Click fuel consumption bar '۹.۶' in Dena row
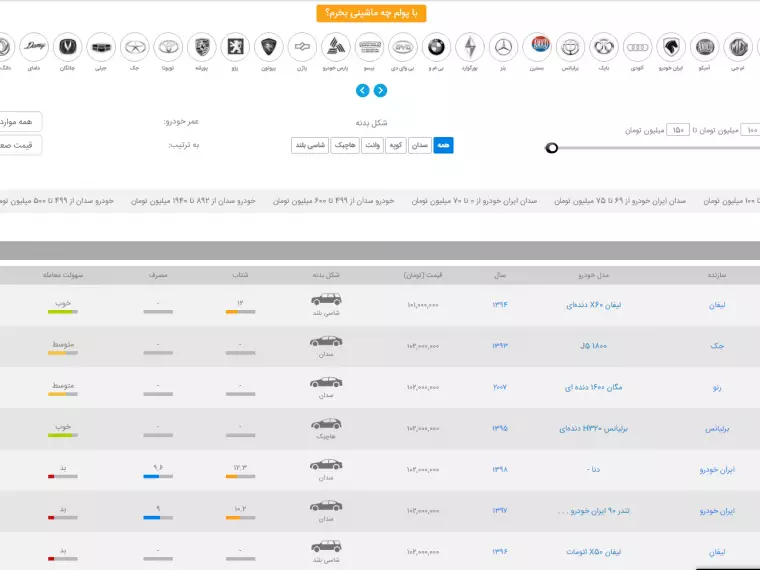760x570 pixels. pyautogui.click(x=158, y=476)
